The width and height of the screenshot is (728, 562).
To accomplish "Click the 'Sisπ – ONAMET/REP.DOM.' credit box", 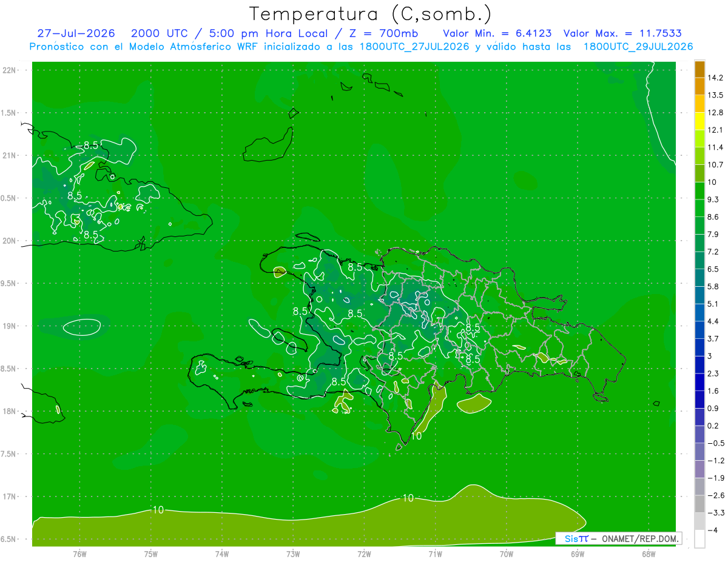I will pyautogui.click(x=619, y=538).
